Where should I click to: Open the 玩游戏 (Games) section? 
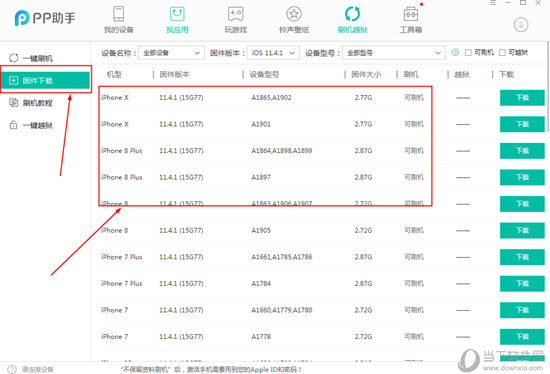(x=235, y=20)
